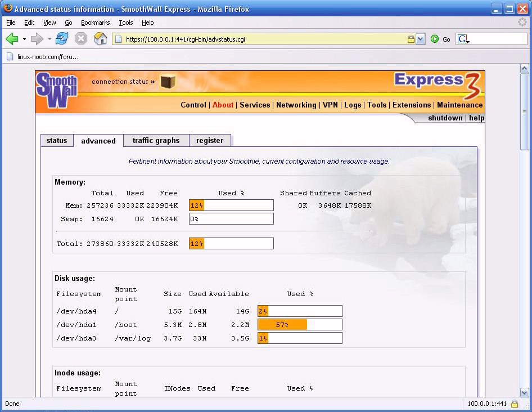Click the Total memory 12% usage bar
This screenshot has width=532, height=412.
[x=231, y=244]
